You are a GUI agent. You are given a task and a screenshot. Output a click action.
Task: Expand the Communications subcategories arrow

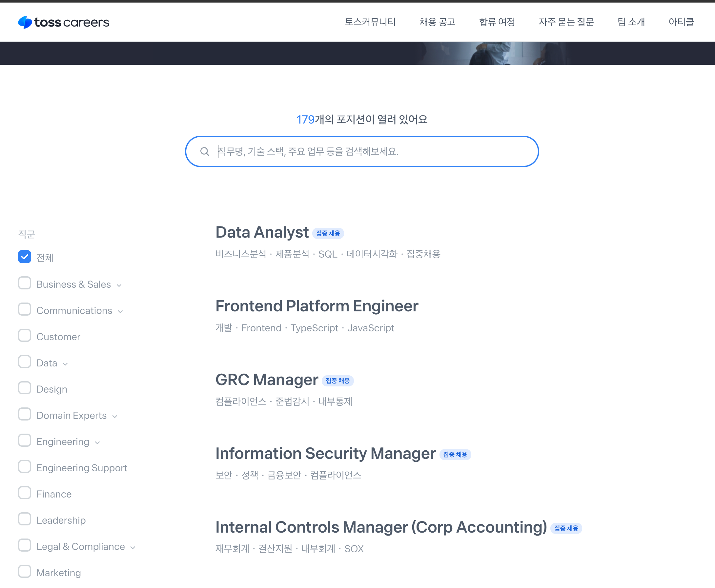click(x=120, y=311)
